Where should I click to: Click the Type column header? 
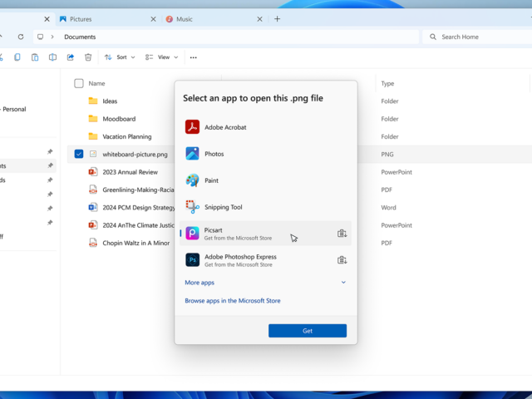387,83
